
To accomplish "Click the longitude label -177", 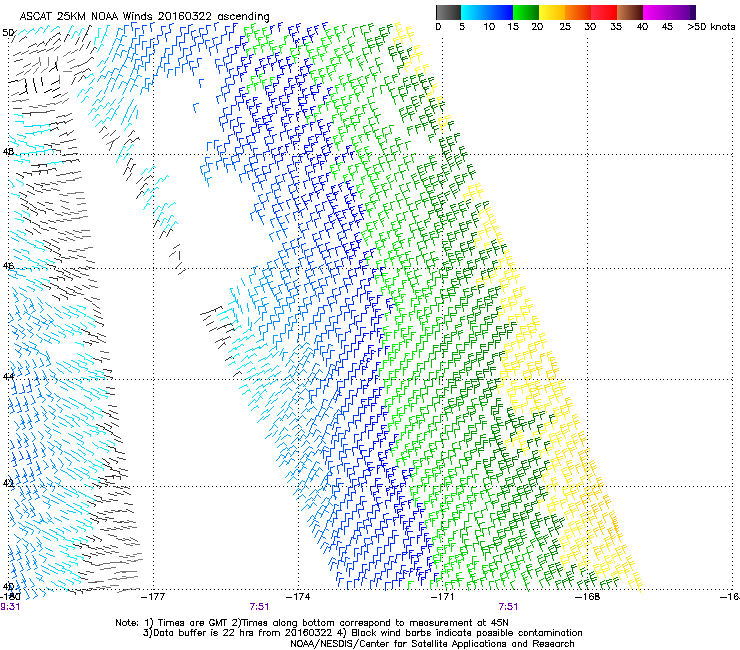I will 153,597.
